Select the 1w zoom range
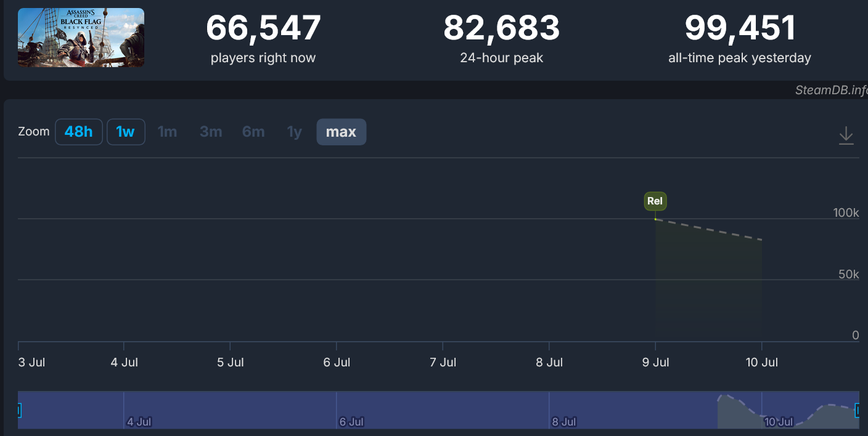This screenshot has height=436, width=868. click(x=126, y=132)
